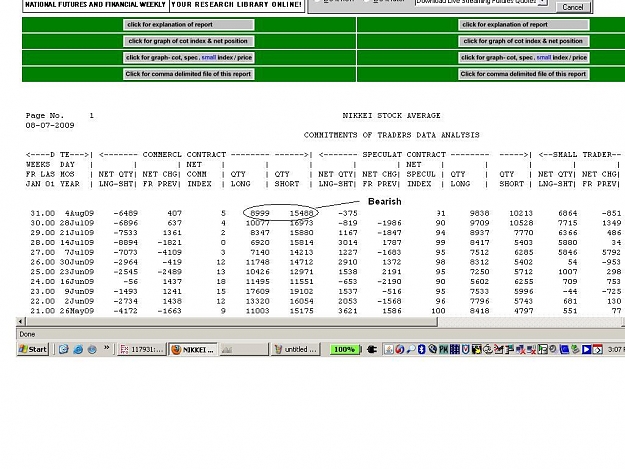Click the '7715' small trader net qty
The height and width of the screenshot is (469, 625).
click(568, 223)
